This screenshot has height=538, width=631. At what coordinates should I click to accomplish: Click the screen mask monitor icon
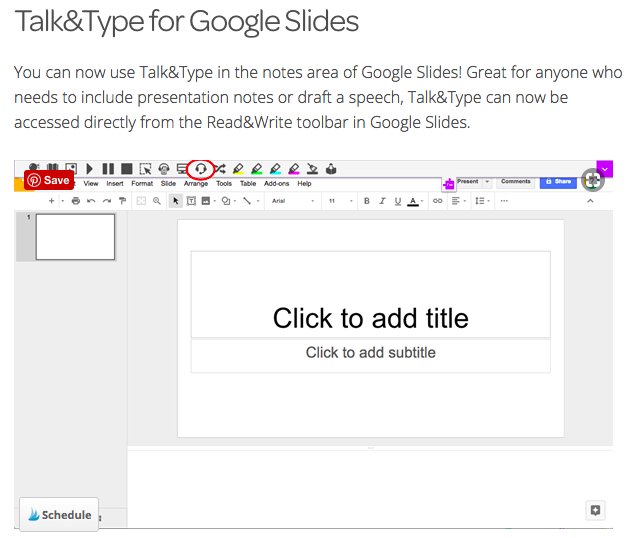[182, 169]
